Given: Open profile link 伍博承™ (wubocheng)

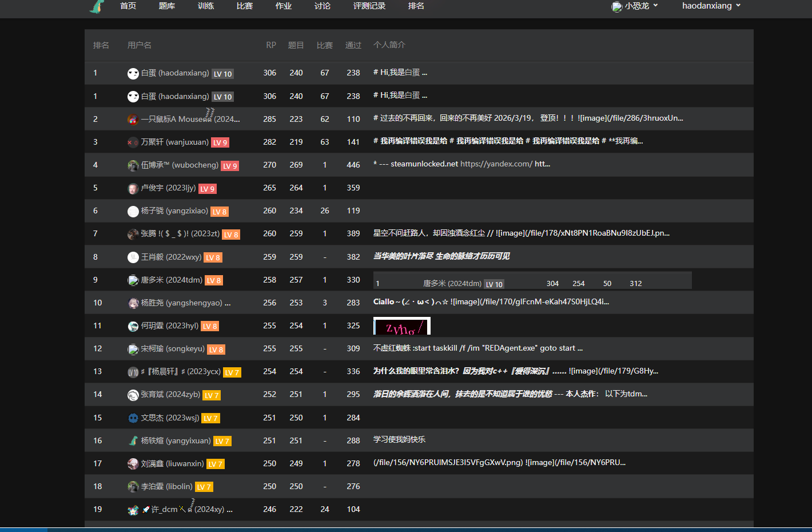Looking at the screenshot, I should (180, 165).
